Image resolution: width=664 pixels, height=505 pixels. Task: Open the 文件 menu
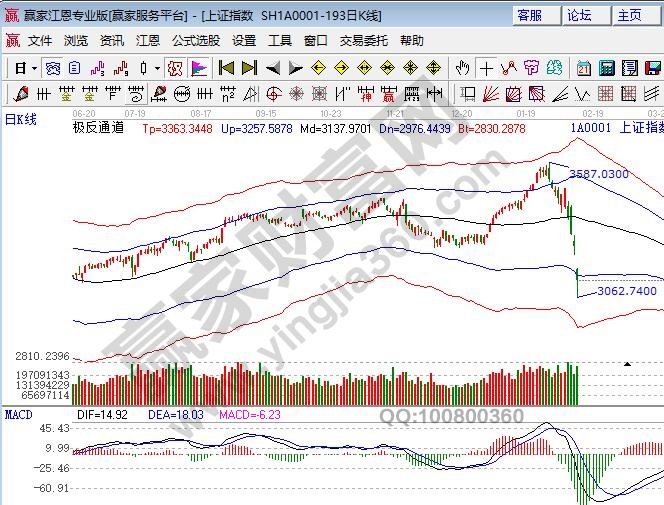point(40,41)
